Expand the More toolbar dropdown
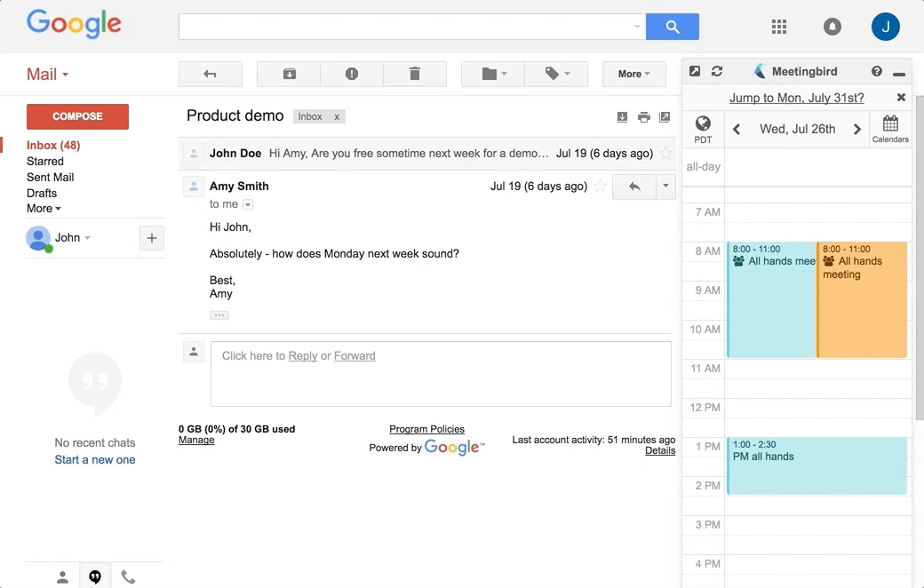 [x=634, y=74]
